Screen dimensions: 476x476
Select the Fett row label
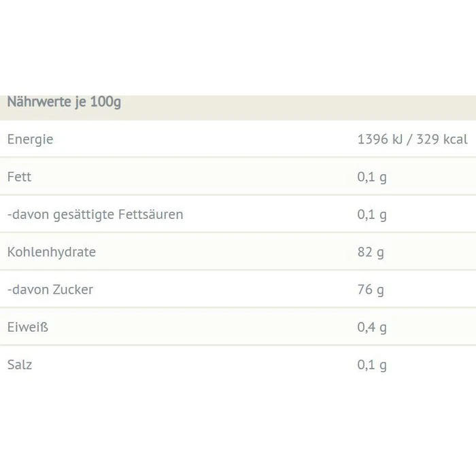pyautogui.click(x=19, y=177)
